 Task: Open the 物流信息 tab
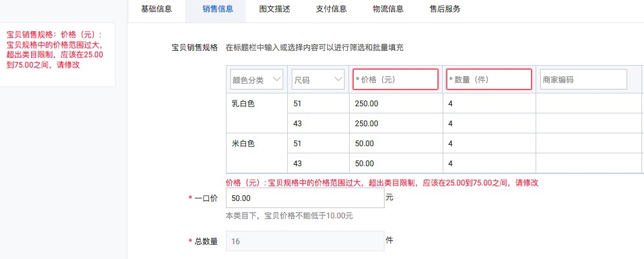[388, 9]
